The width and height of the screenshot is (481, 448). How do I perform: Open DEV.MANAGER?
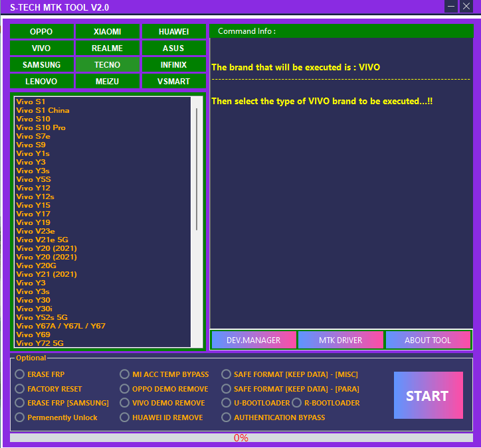(x=254, y=340)
